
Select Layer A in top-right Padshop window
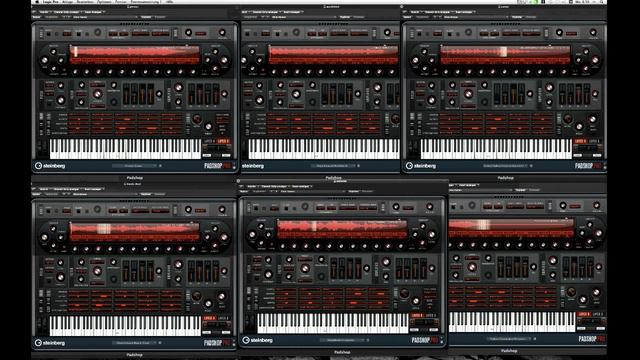click(580, 141)
